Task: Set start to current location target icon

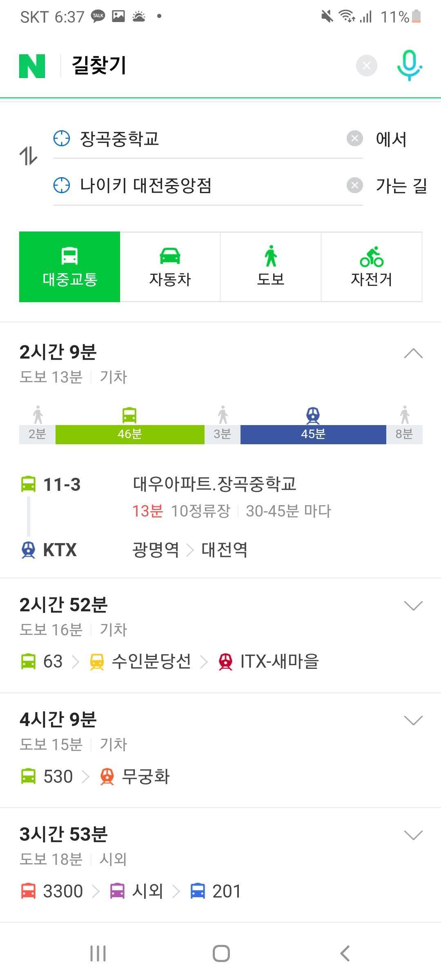Action: click(62, 138)
